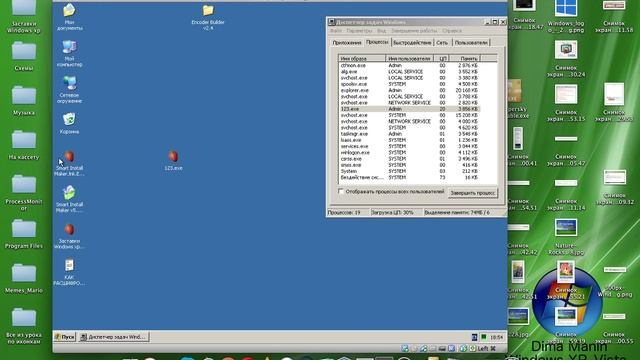The image size is (640, 360).
Task: Click the Завершить процесс button
Action: [x=473, y=193]
